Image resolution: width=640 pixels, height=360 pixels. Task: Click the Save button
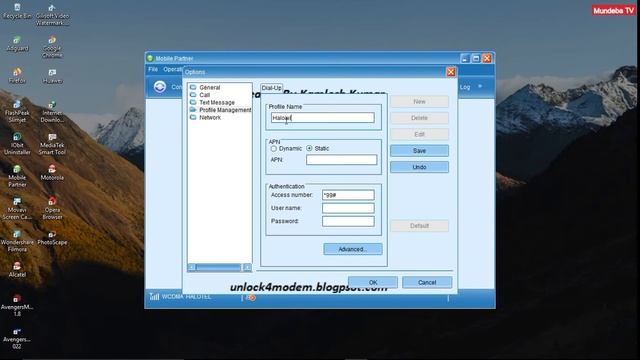click(x=419, y=151)
